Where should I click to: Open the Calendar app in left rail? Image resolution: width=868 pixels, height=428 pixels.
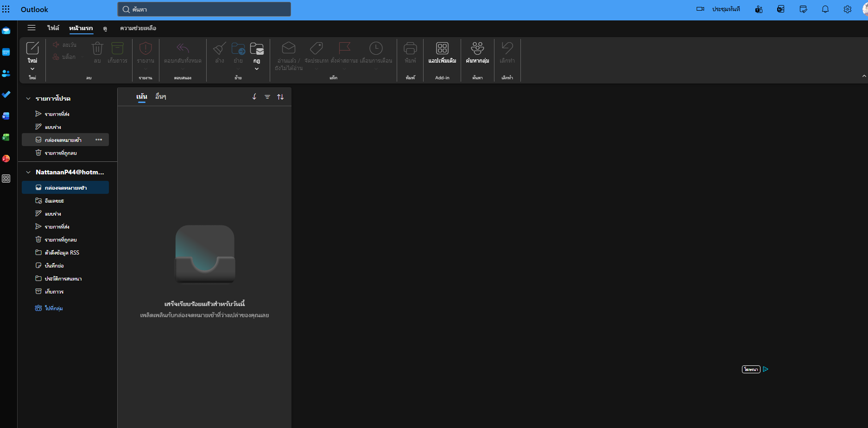[x=6, y=52]
